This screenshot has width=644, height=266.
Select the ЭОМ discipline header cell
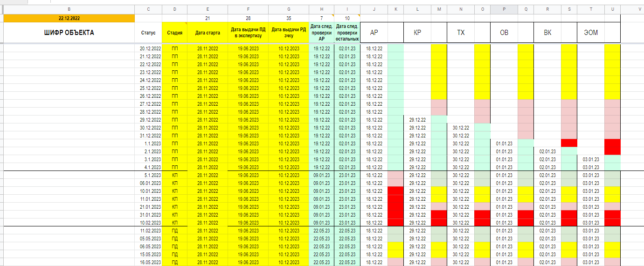coord(591,33)
